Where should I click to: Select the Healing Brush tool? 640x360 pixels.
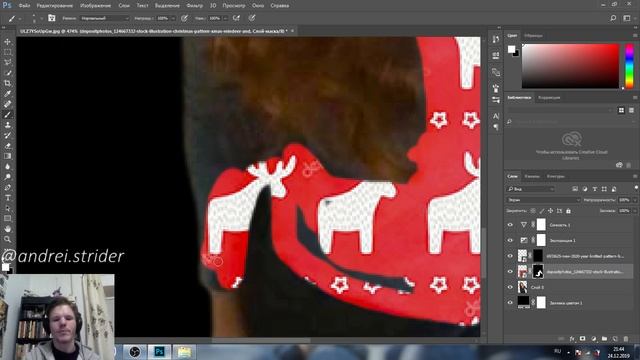click(x=7, y=104)
